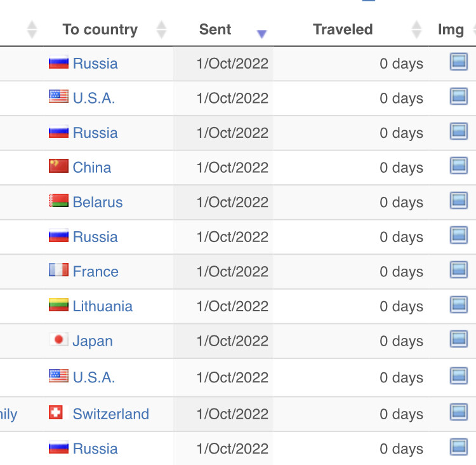Toggle Sent column descending sort arrow
This screenshot has height=465, width=476.
[261, 34]
